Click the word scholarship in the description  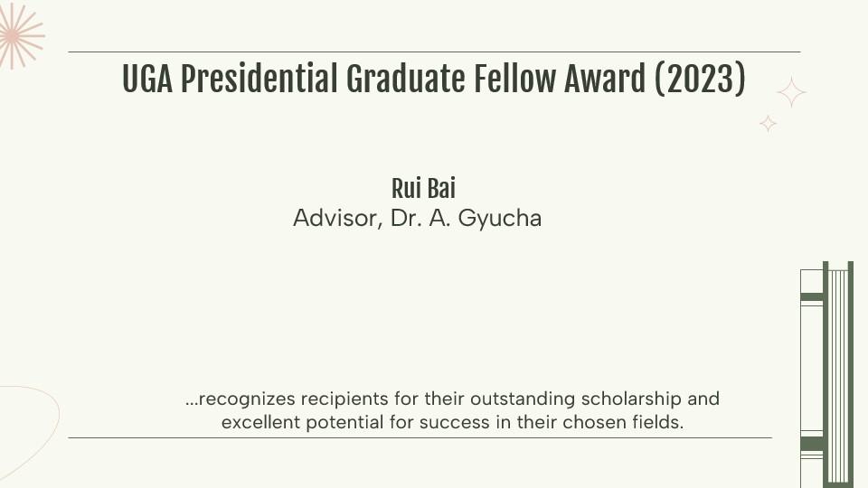[x=631, y=399]
